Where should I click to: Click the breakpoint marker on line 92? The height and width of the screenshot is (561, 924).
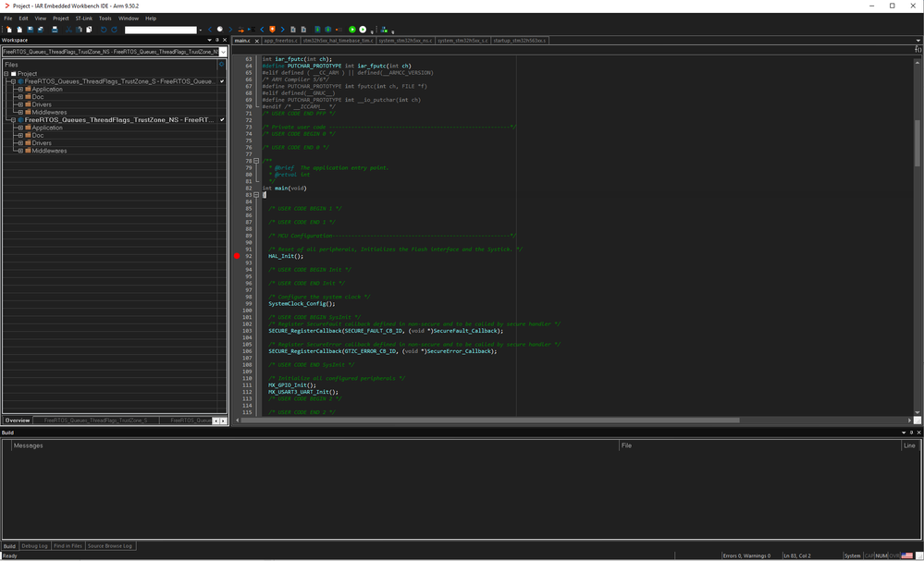(237, 256)
